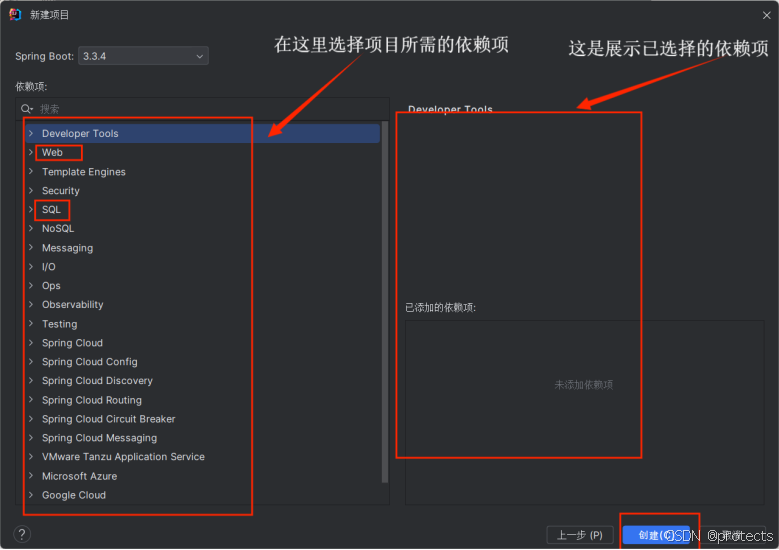Expand the Template Engines chevron
The image size is (779, 550).
(x=31, y=171)
